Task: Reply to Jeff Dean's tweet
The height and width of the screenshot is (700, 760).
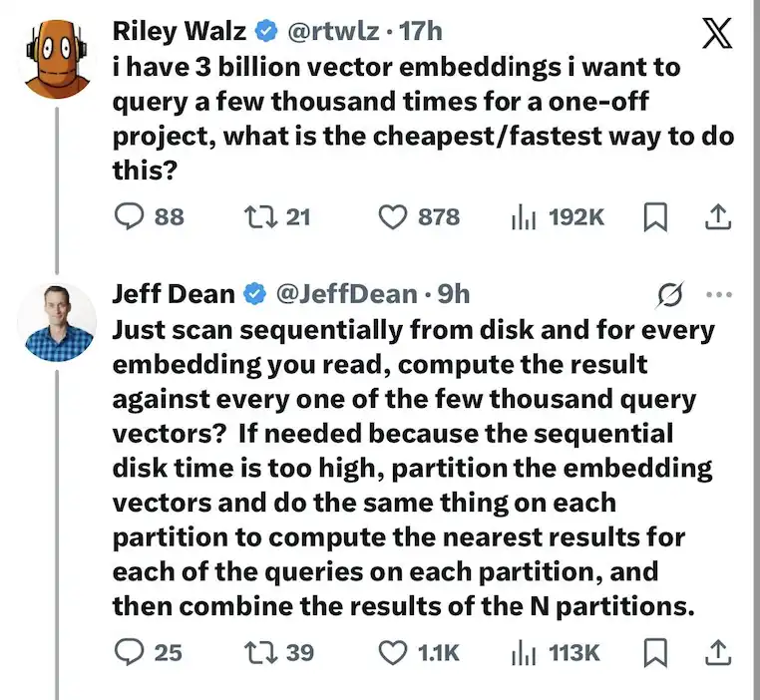Action: [130, 652]
